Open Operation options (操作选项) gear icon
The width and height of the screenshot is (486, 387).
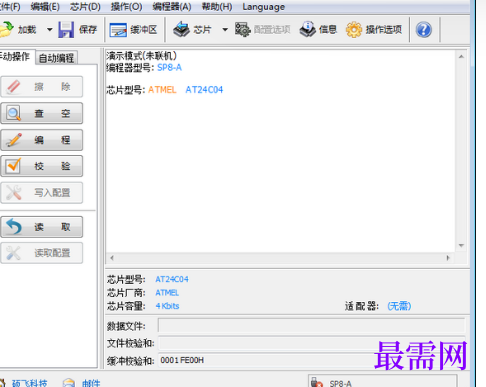[x=354, y=30]
